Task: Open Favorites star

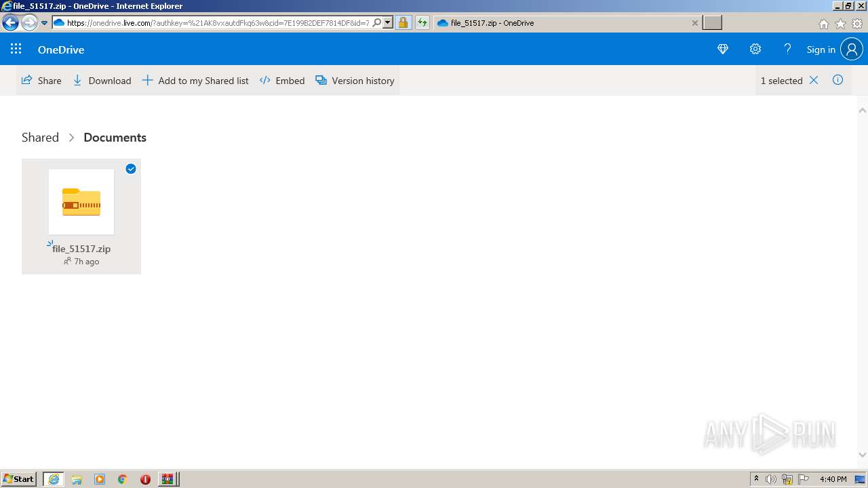Action: [x=841, y=24]
